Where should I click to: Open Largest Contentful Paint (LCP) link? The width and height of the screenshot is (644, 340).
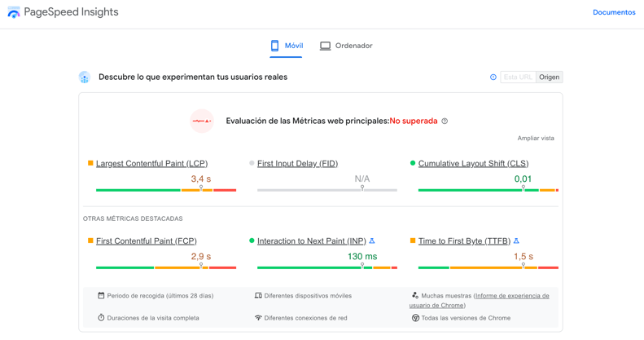point(152,163)
